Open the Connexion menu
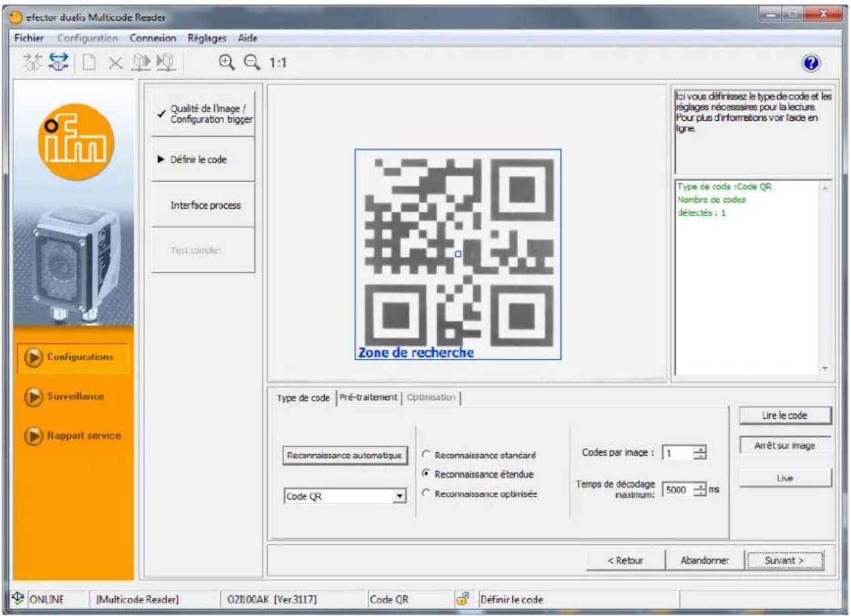Viewport: 851px width, 616px height. point(153,38)
